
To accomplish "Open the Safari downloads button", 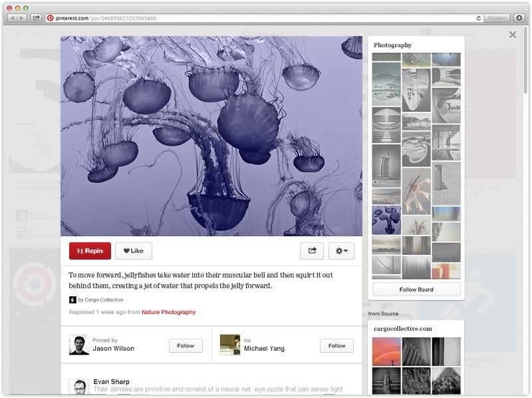I will tap(519, 18).
